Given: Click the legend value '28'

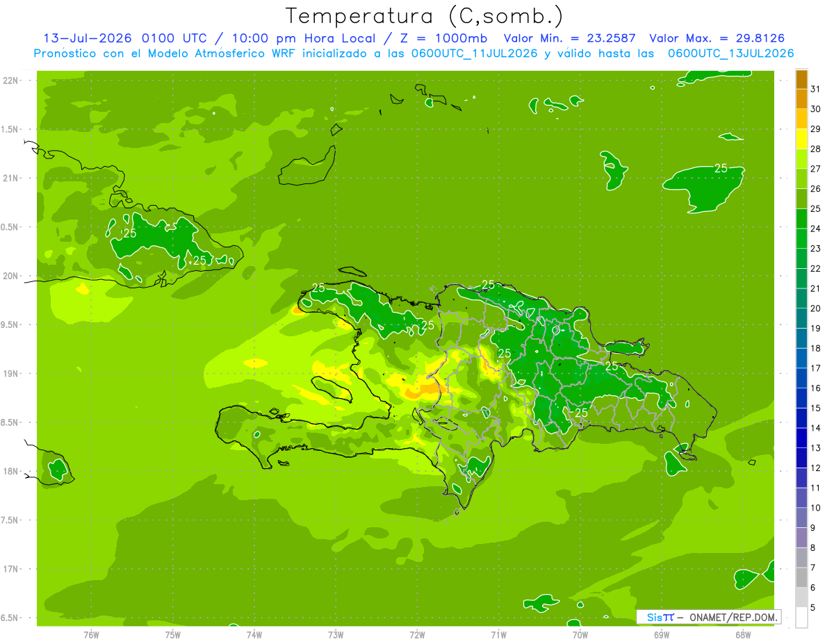Looking at the screenshot, I should pyautogui.click(x=815, y=149).
